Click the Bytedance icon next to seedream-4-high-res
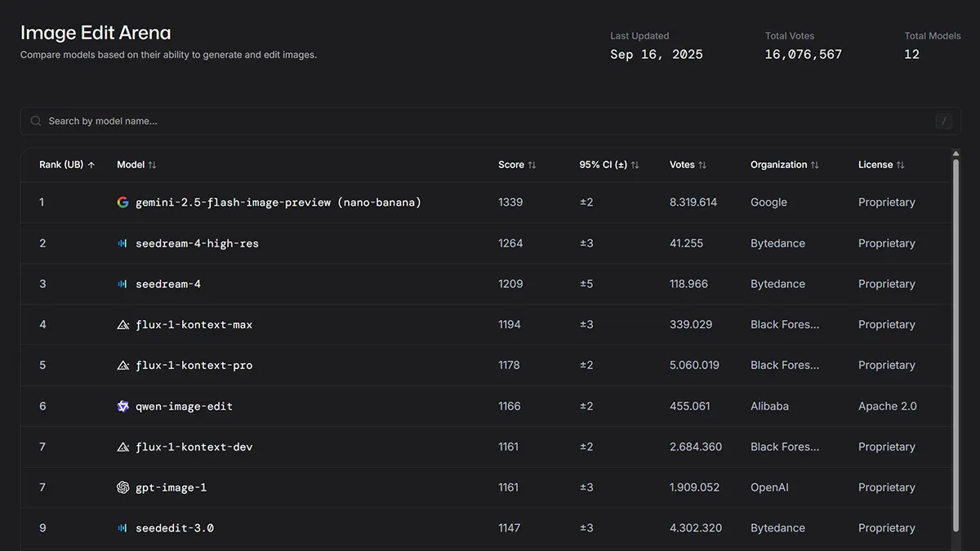This screenshot has width=980, height=551. point(122,243)
